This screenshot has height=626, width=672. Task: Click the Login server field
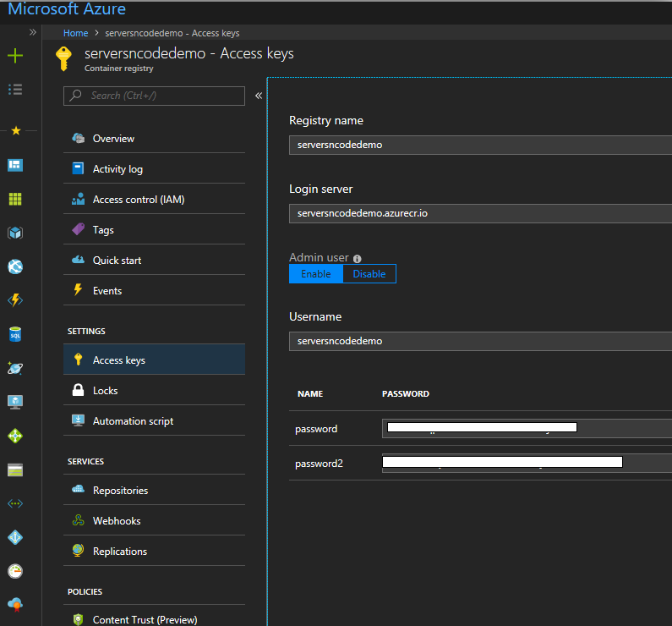point(480,213)
